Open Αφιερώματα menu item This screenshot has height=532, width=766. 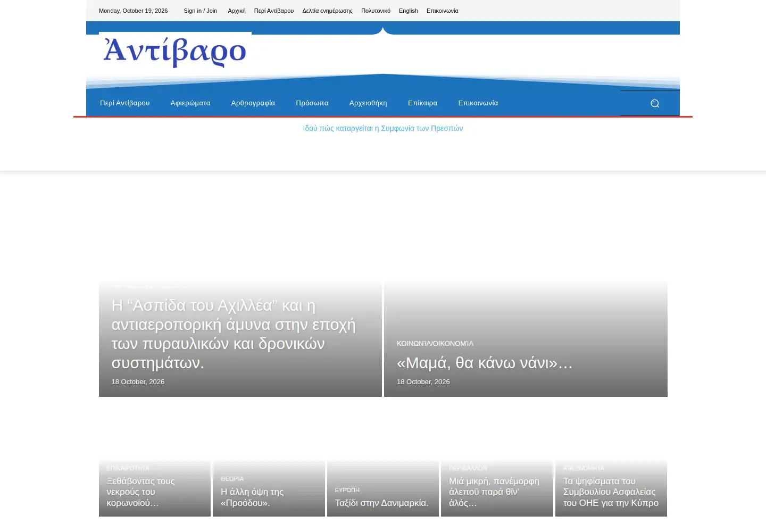point(190,103)
